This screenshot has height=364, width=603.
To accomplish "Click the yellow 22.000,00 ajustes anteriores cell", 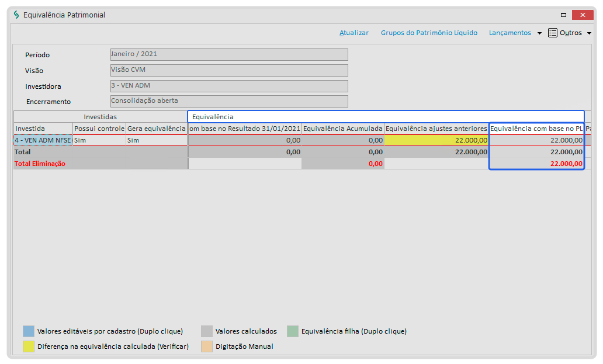I will tap(436, 140).
